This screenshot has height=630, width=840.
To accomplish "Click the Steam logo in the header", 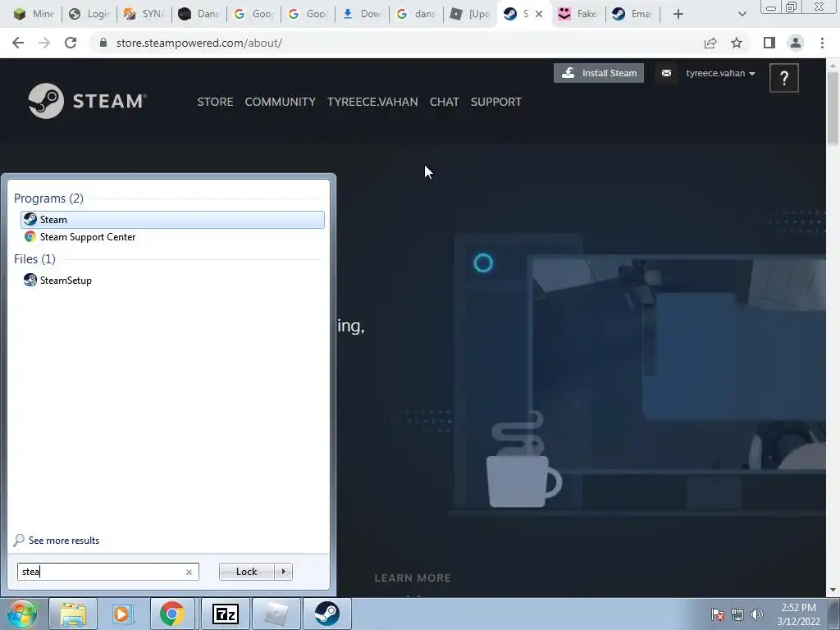I will point(87,101).
